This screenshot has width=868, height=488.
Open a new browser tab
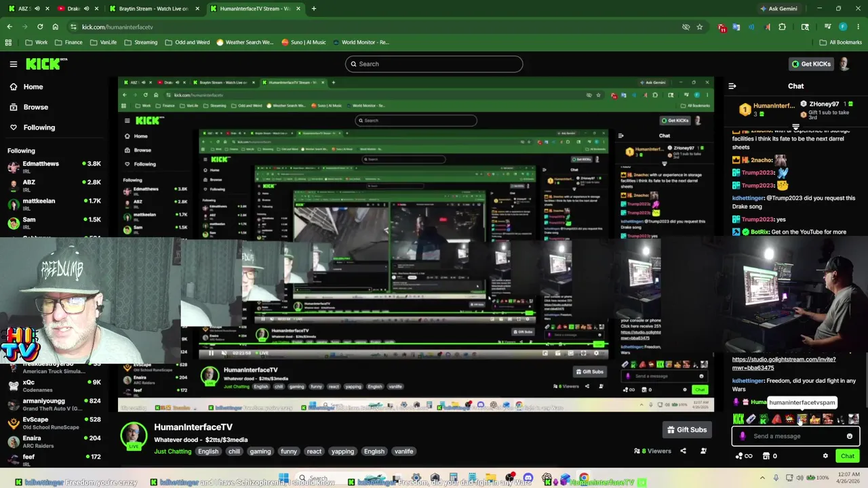(x=313, y=9)
